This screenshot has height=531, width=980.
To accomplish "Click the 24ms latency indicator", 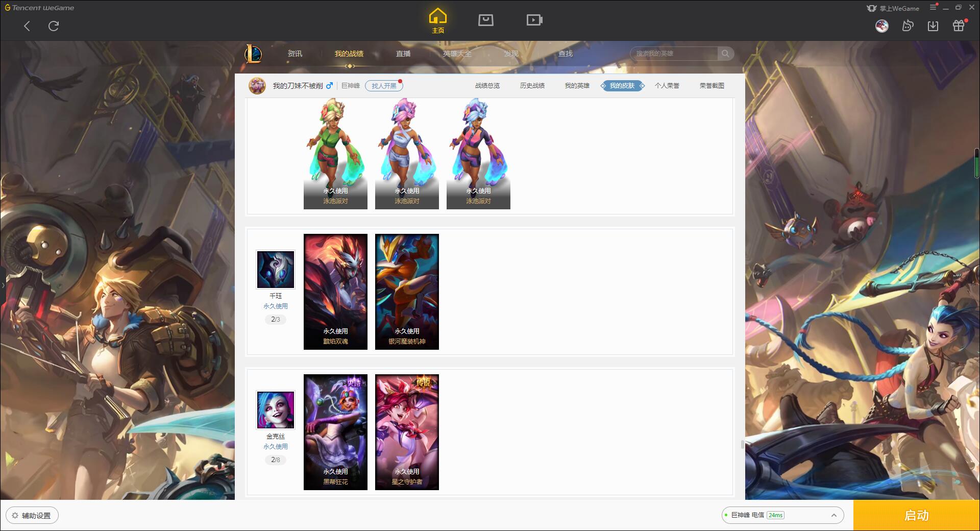I will click(x=775, y=515).
